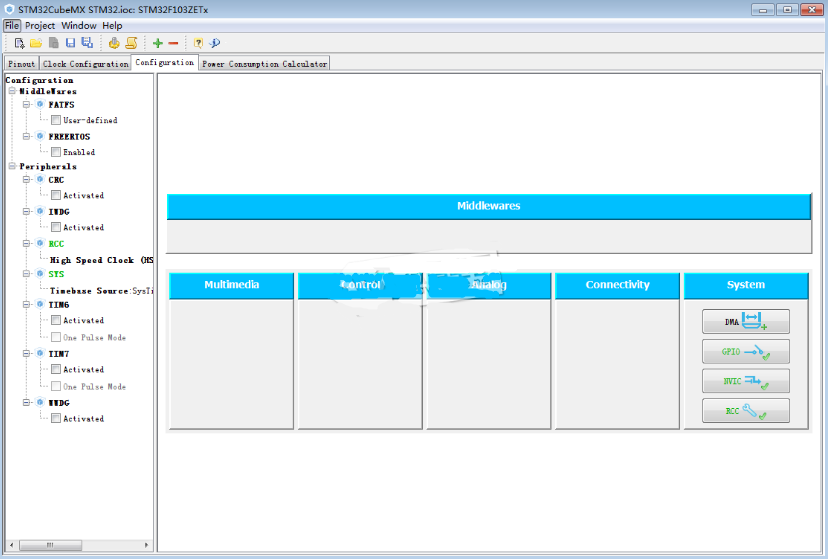
Task: Tick the TIM7 Activated checkbox
Action: pyautogui.click(x=56, y=369)
